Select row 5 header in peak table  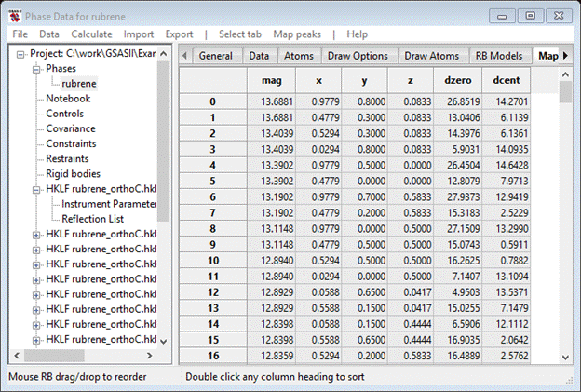point(212,182)
